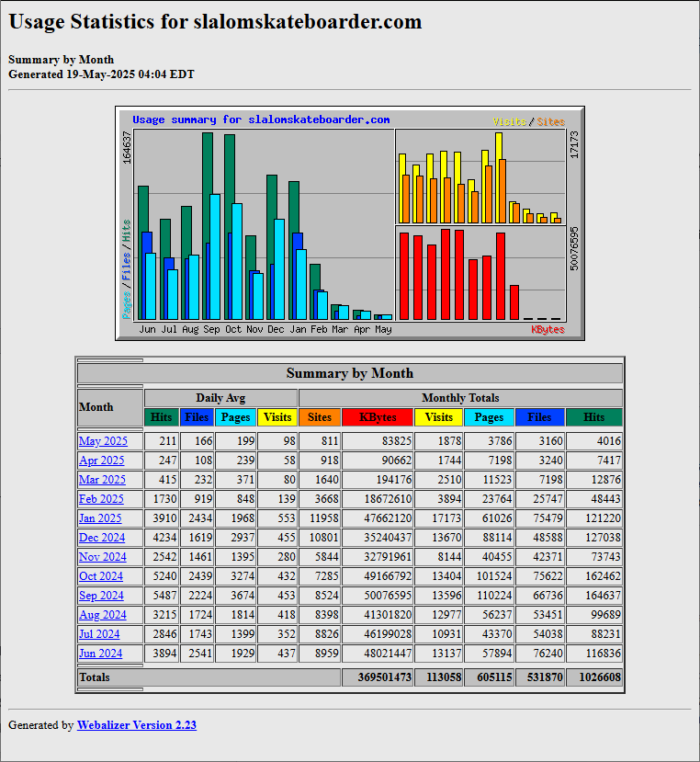Click the Monthly Totals group header
The image size is (700, 762).
click(460, 398)
